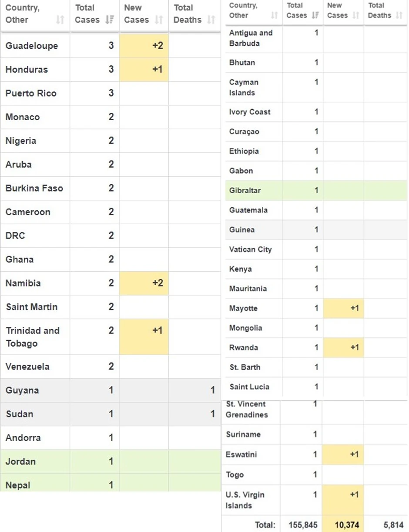Screen dimensions: 409x532
Task: Click New Cases sort icon in Antigua table header
Action: pyautogui.click(x=356, y=16)
